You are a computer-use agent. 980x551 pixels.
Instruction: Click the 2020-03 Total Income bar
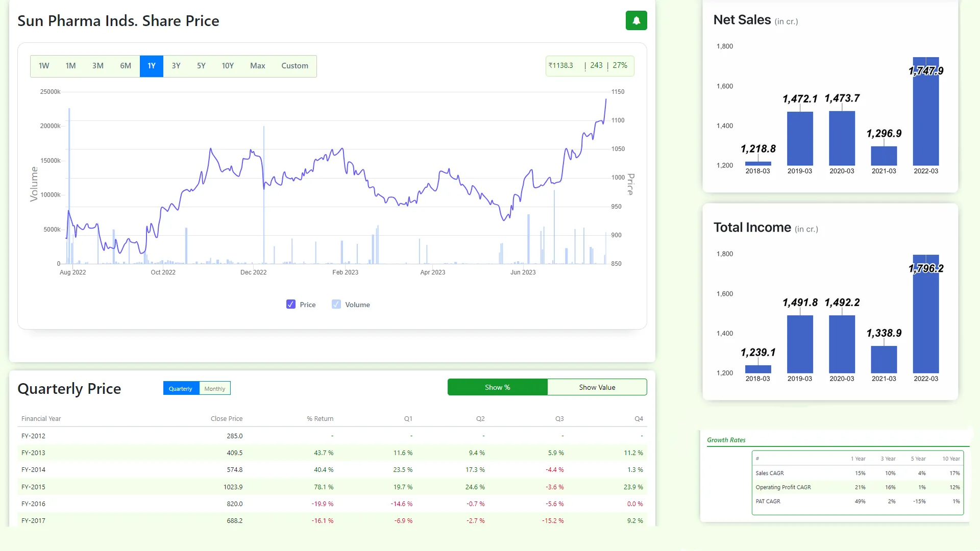click(x=842, y=344)
